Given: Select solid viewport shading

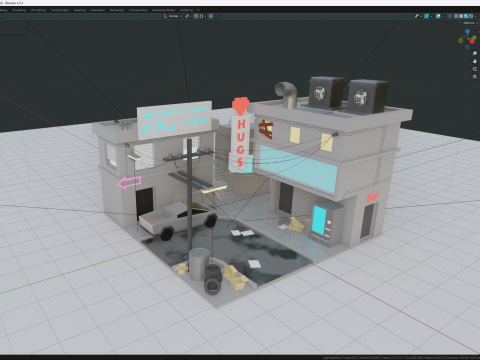Looking at the screenshot, I should [461, 16].
